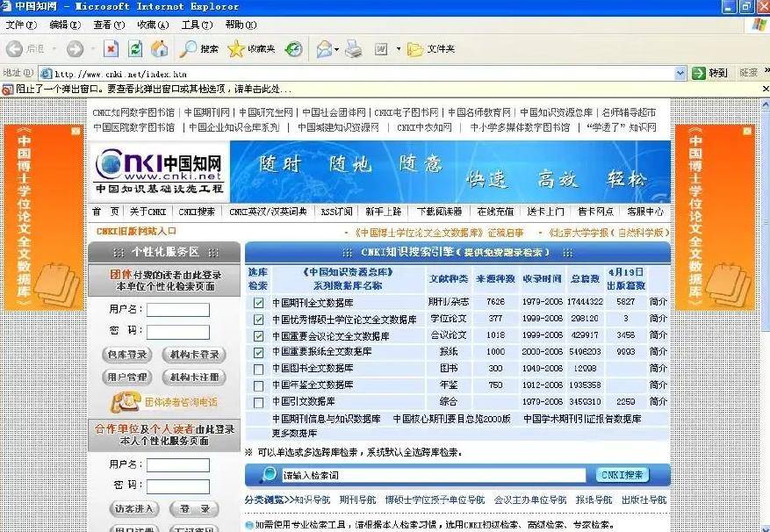Click the 访客进入 button
Screen dimensions: 770x532
coord(133,508)
